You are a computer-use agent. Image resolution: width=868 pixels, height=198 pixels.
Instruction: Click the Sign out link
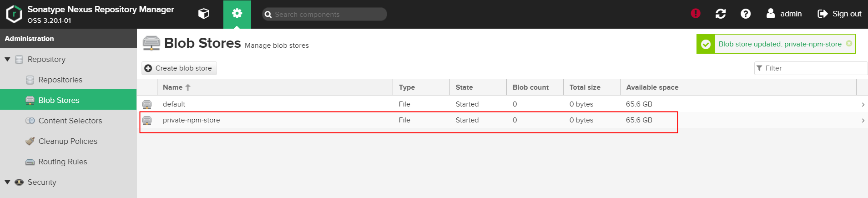pyautogui.click(x=840, y=14)
